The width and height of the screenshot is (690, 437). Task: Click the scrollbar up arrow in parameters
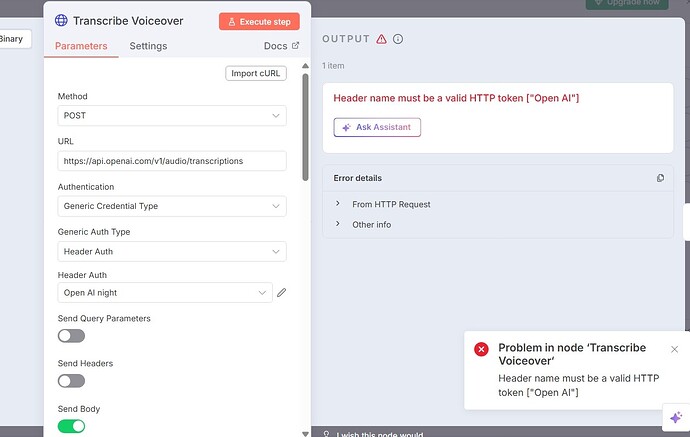click(x=305, y=66)
